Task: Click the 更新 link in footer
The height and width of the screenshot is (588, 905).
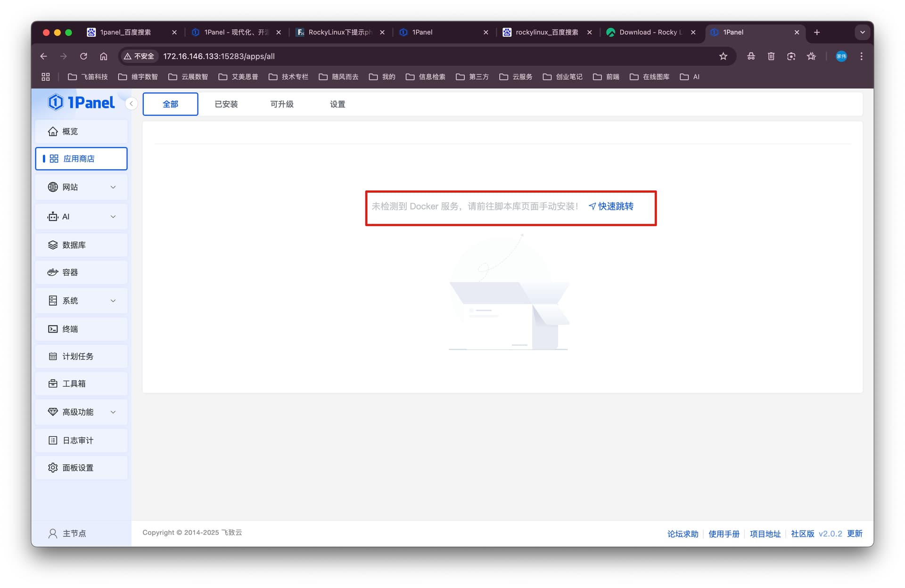Action: 855,534
